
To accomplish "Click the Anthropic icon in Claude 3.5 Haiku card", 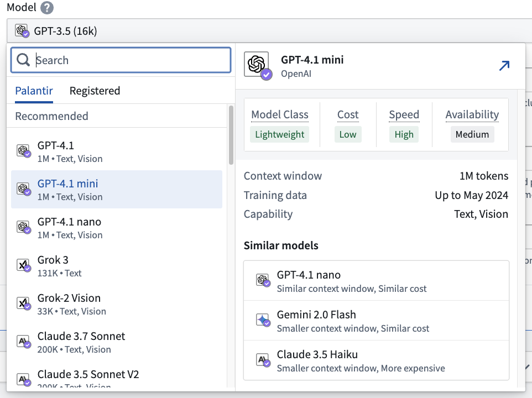I will pyautogui.click(x=263, y=360).
